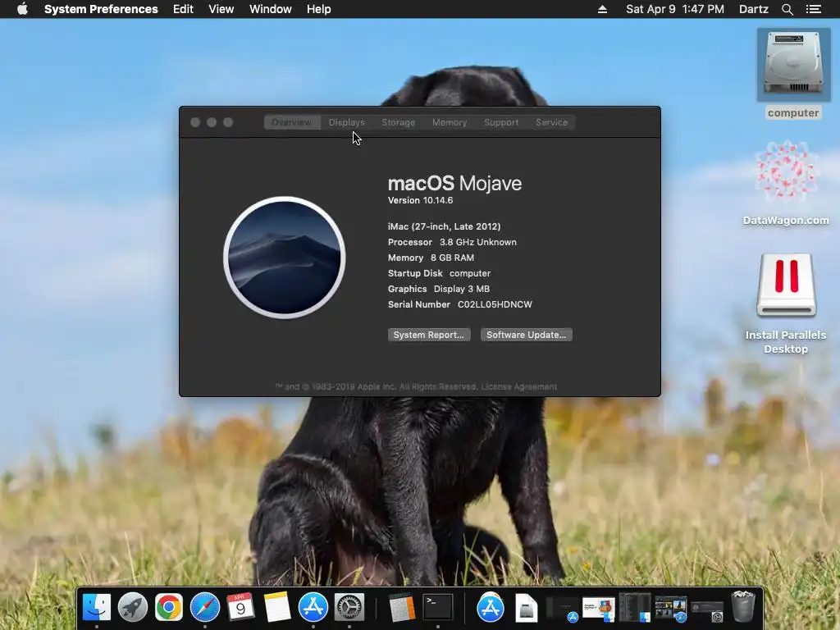
Task: Open the System Preferences menu
Action: pyautogui.click(x=101, y=9)
